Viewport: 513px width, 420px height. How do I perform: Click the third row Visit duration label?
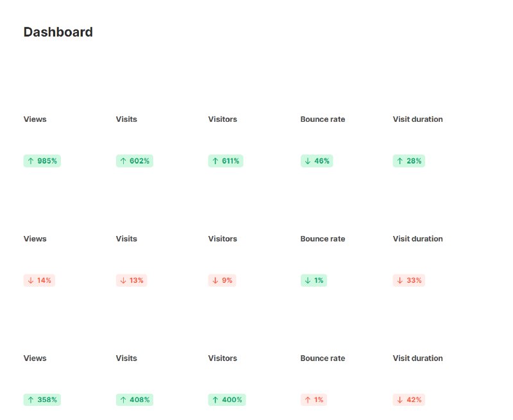(418, 358)
